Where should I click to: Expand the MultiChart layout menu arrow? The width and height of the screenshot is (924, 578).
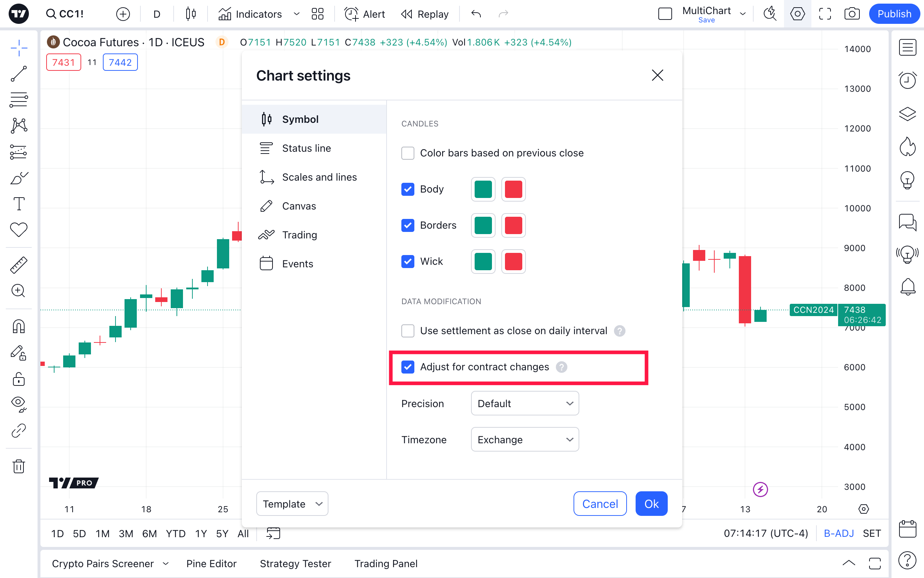tap(743, 14)
